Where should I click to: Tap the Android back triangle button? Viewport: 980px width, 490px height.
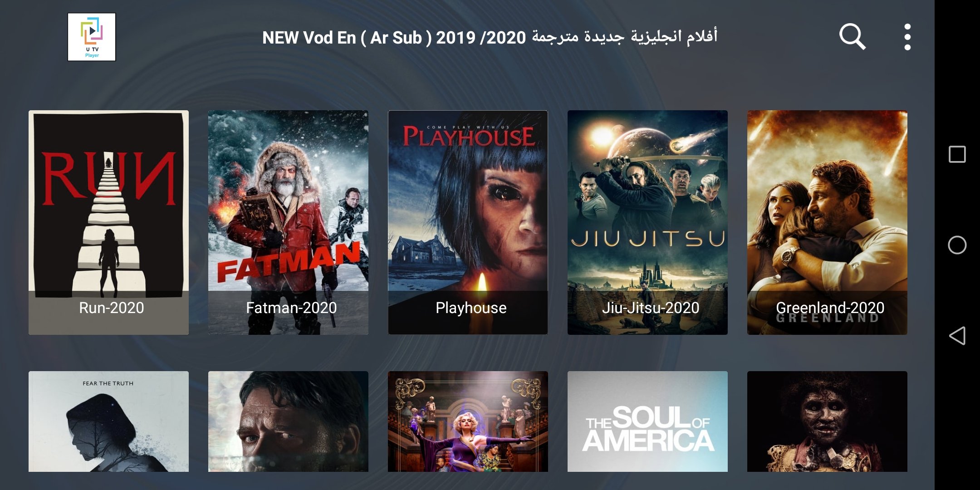pos(957,336)
